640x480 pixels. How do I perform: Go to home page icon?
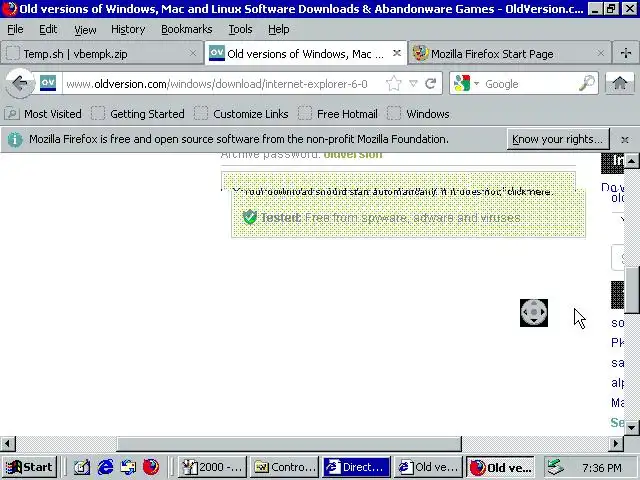620,83
